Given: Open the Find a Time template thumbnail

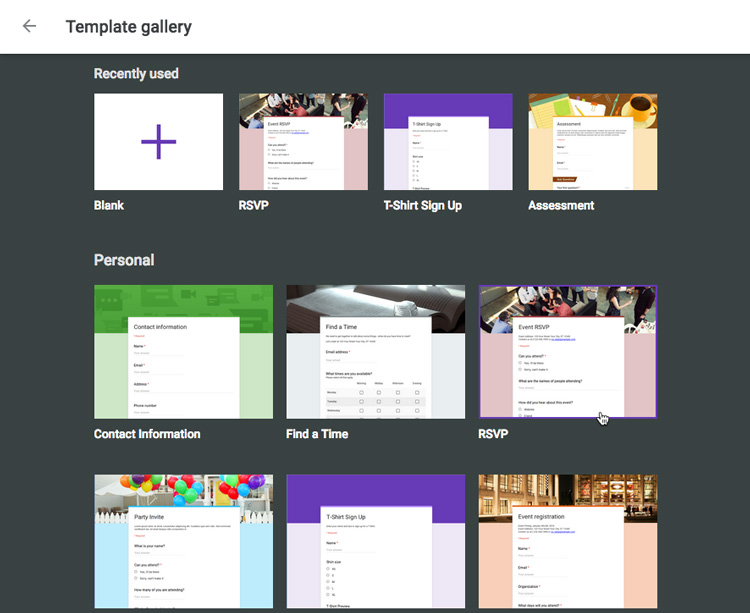Looking at the screenshot, I should [375, 352].
